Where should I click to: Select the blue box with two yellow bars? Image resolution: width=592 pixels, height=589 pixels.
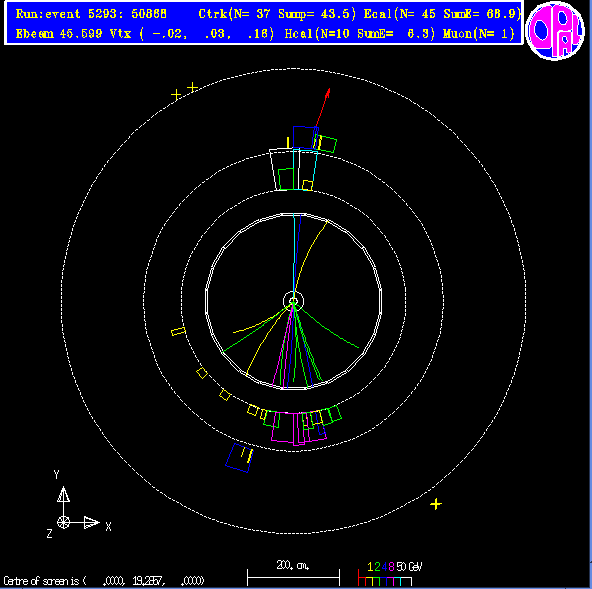[239, 458]
